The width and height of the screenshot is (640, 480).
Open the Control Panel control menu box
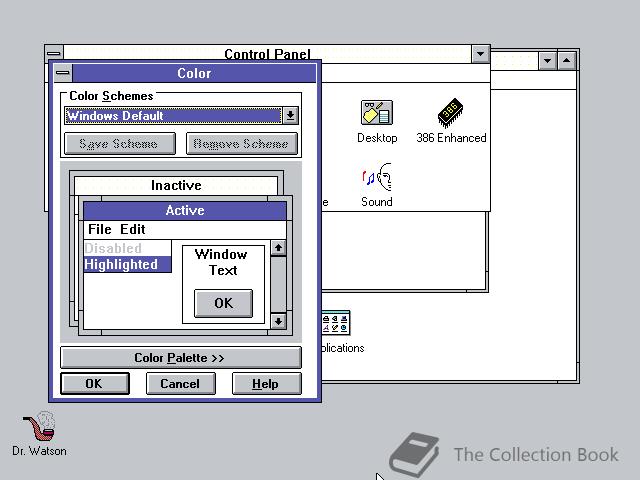click(x=54, y=53)
